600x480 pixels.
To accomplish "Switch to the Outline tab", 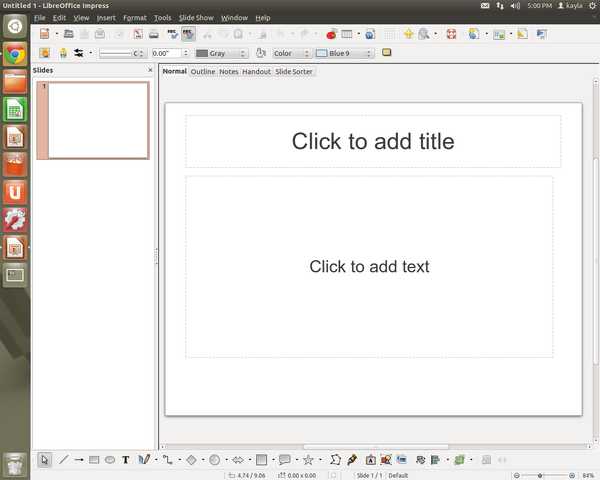I will (x=203, y=72).
